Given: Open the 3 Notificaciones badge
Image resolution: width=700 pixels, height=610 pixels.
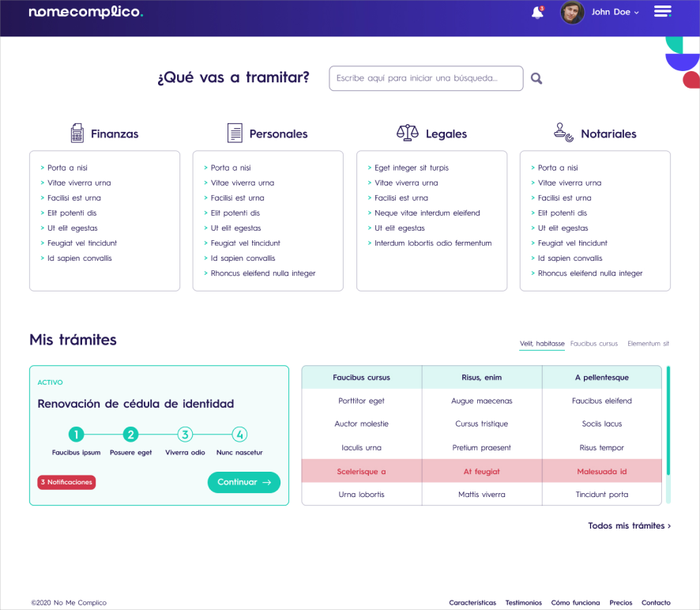Looking at the screenshot, I should pos(66,482).
